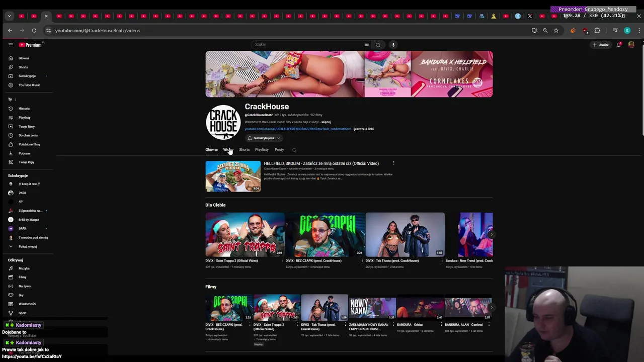Screen dimensions: 644x362
Task: Click the search magnifier button
Action: [378, 45]
